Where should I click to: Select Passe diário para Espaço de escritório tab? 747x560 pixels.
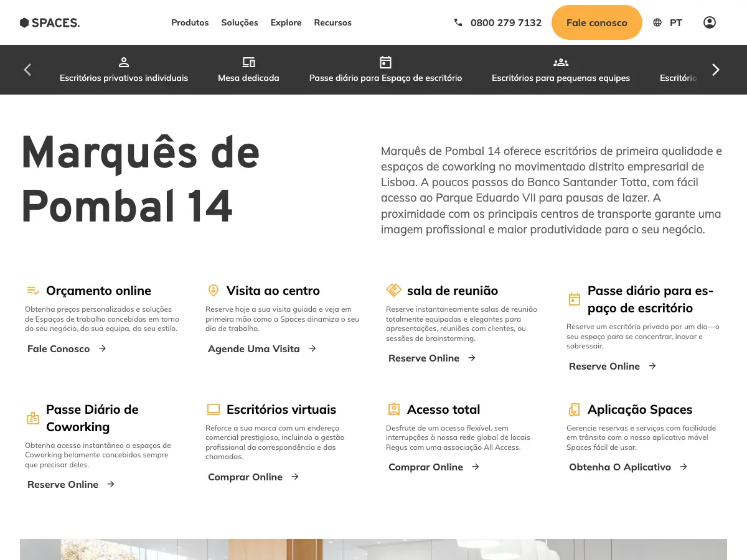(385, 78)
